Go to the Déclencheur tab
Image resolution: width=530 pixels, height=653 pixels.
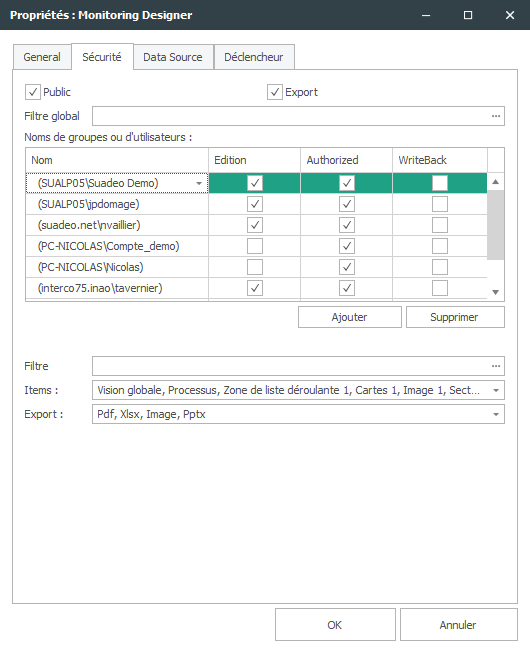[254, 57]
